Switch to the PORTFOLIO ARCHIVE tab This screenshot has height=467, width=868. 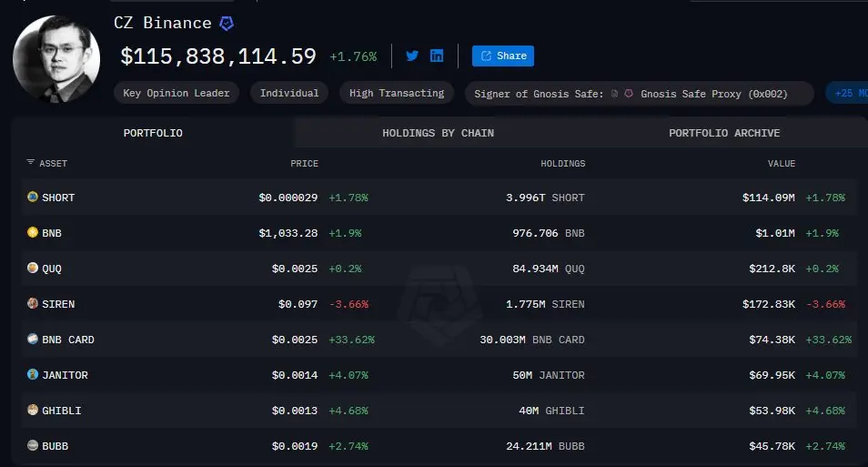point(724,133)
